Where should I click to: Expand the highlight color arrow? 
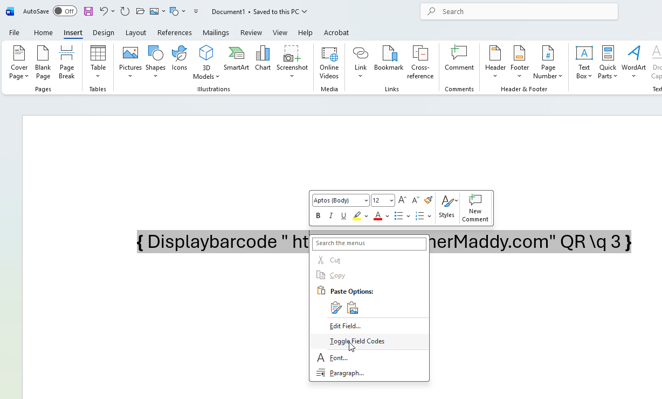(366, 216)
